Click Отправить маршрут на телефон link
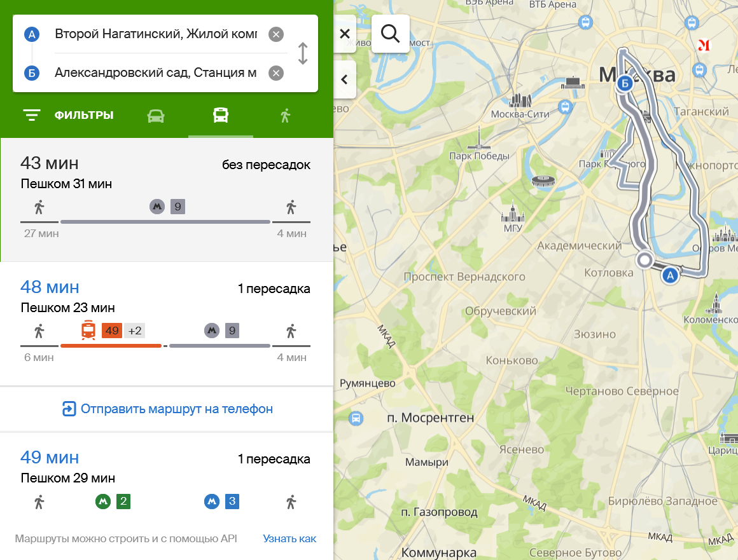The width and height of the screenshot is (738, 560). [167, 409]
